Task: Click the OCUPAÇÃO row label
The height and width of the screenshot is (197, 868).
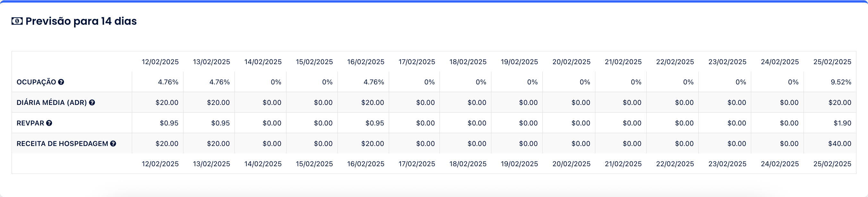Action: point(36,82)
